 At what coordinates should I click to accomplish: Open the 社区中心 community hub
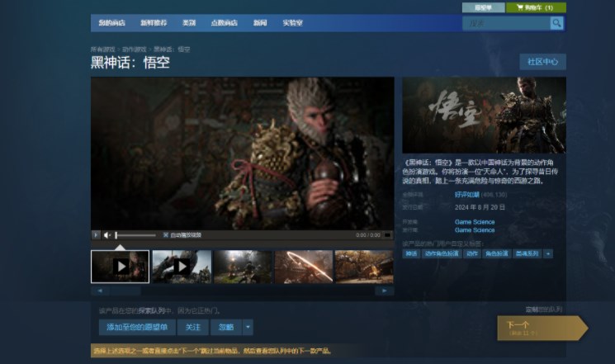pos(543,62)
